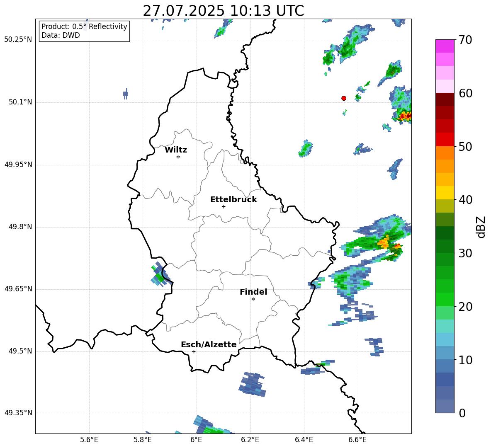
Task: Click the 6.4°E longitude label
Action: pyautogui.click(x=304, y=440)
